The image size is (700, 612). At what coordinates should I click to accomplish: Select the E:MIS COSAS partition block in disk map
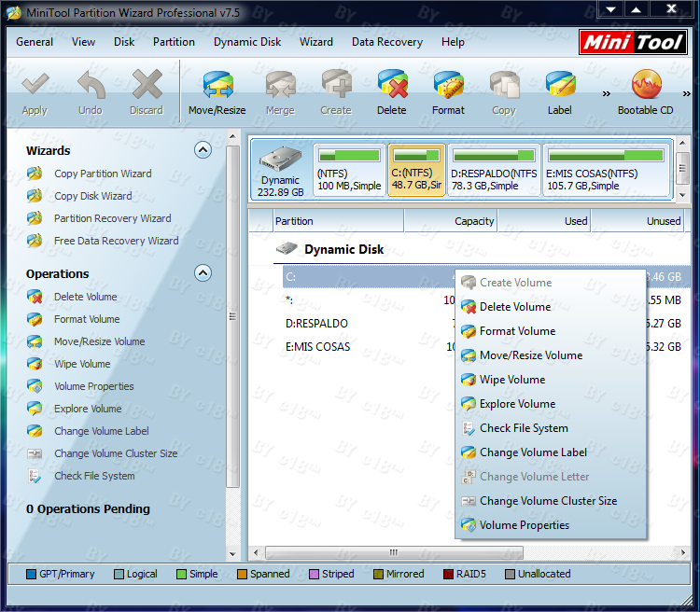point(607,170)
